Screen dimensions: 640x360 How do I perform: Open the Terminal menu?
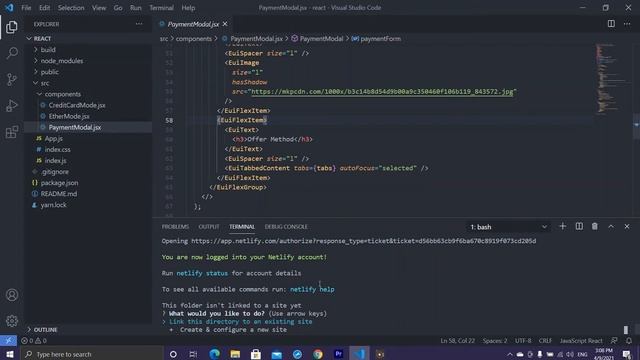pyautogui.click(x=161, y=8)
